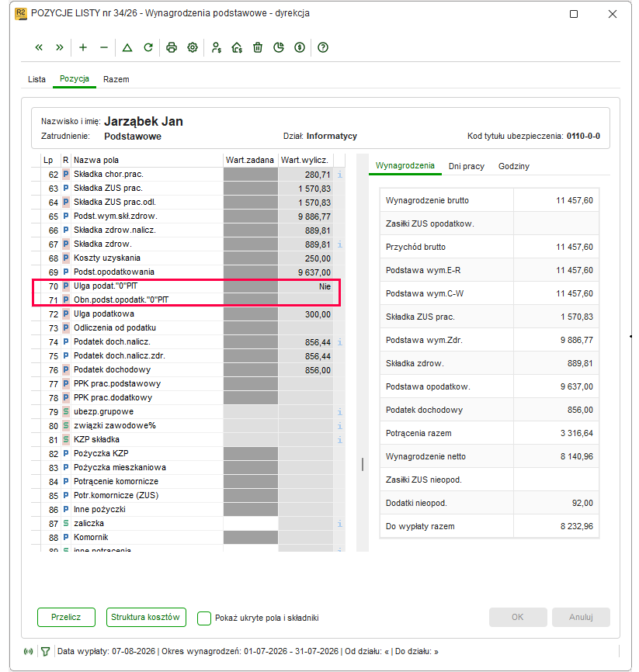Screen dimensions: 639x672
Task: Click the dollar coin icon in the toolbar
Action: pos(300,47)
